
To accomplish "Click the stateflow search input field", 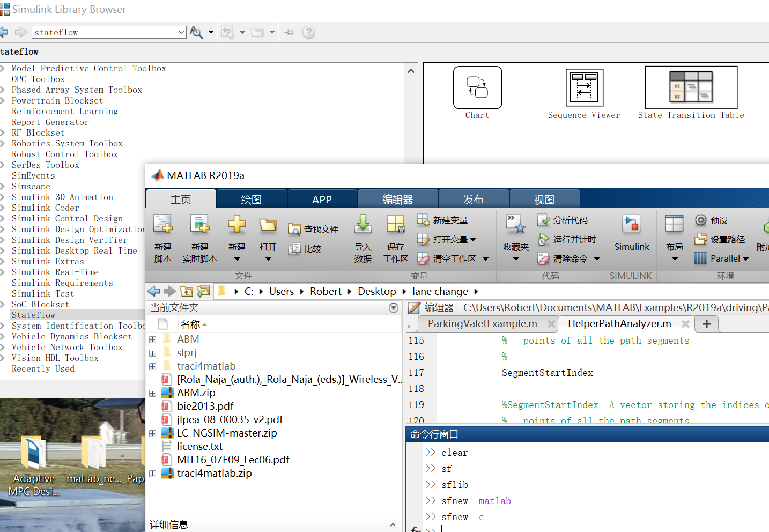I will [x=105, y=32].
